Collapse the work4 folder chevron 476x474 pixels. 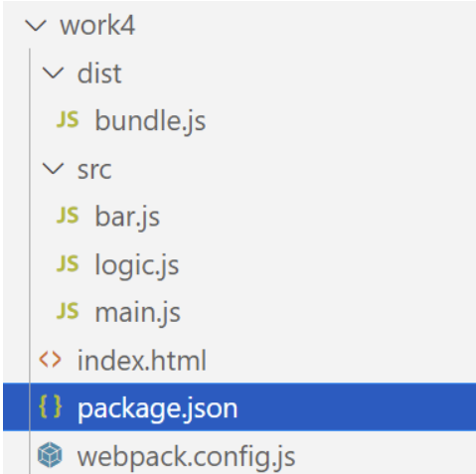coord(36,26)
